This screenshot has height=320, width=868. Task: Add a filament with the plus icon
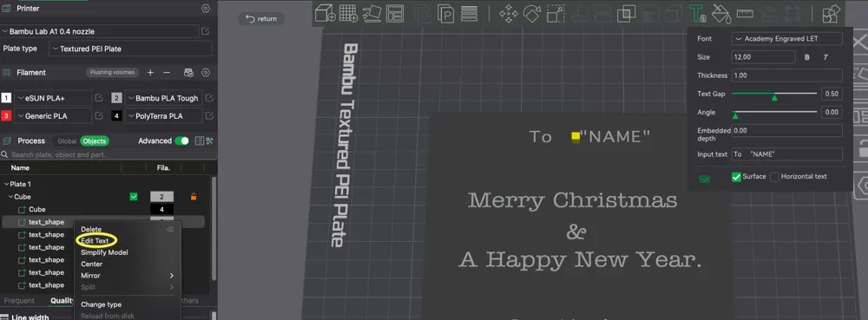(150, 72)
